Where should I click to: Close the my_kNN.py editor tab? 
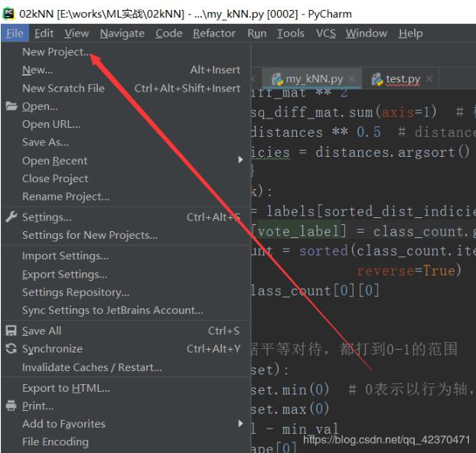click(352, 79)
